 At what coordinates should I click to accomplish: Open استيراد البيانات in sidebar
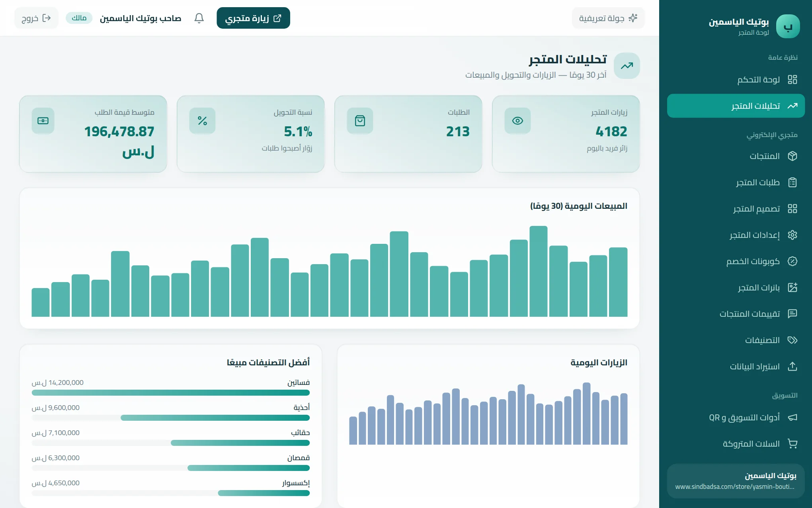coord(736,367)
